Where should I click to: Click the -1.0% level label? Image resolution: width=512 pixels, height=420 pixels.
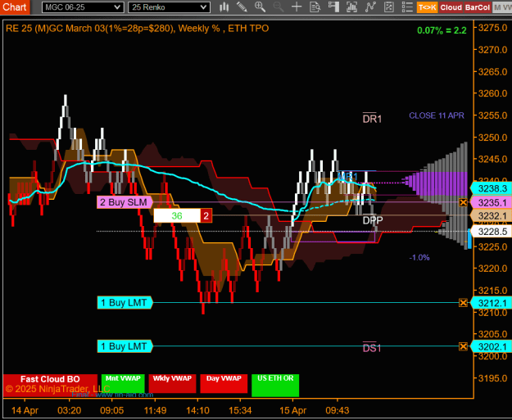pyautogui.click(x=419, y=257)
